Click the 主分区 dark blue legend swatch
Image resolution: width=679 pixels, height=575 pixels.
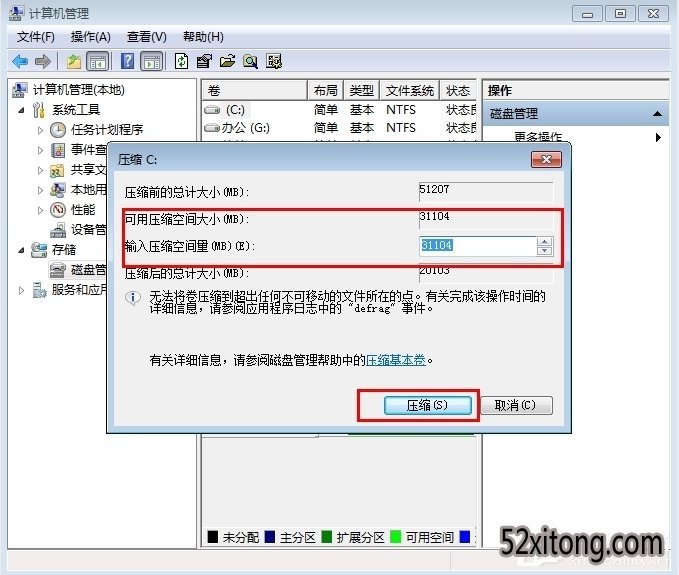coord(270,537)
